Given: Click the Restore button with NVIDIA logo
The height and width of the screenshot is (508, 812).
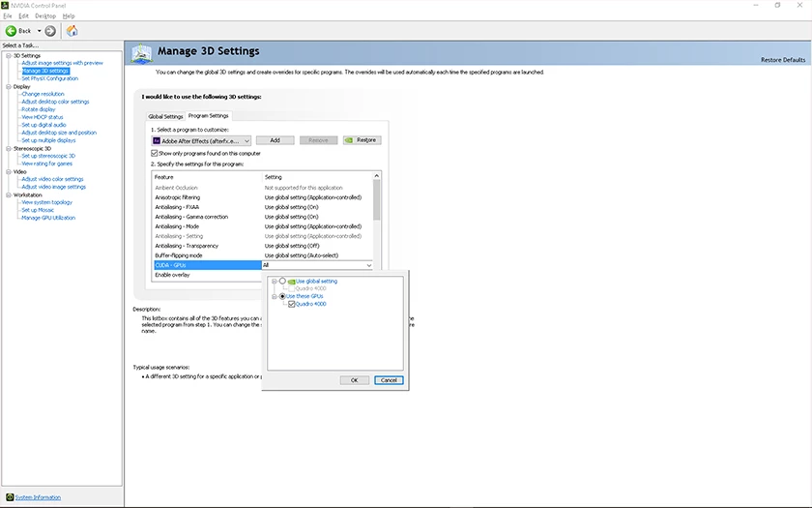Looking at the screenshot, I should (x=362, y=140).
